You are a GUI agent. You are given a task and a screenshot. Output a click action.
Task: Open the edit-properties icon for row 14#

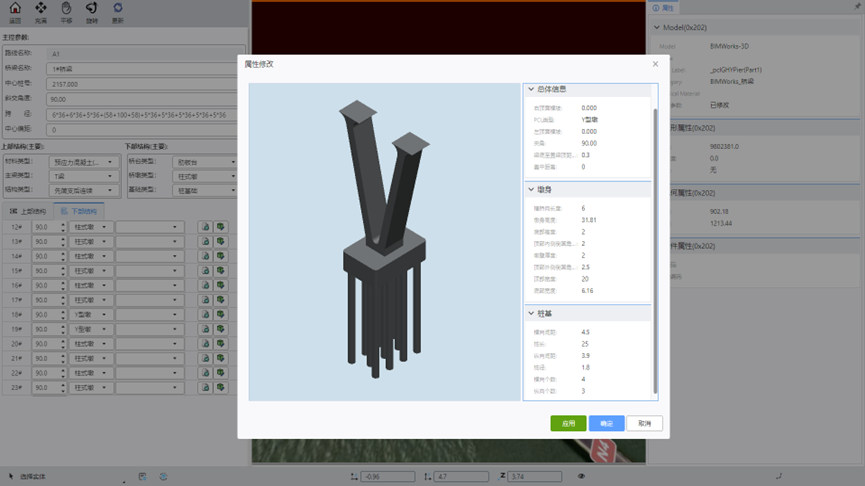point(206,256)
